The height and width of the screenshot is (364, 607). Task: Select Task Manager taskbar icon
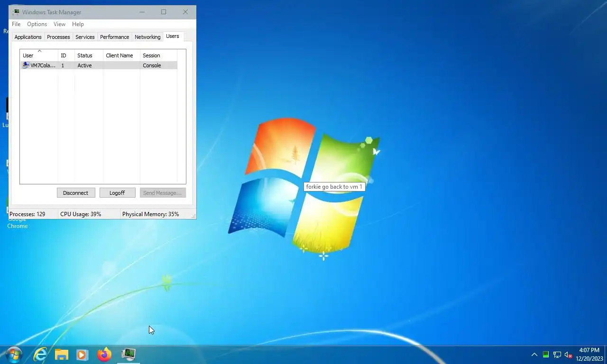pos(128,355)
